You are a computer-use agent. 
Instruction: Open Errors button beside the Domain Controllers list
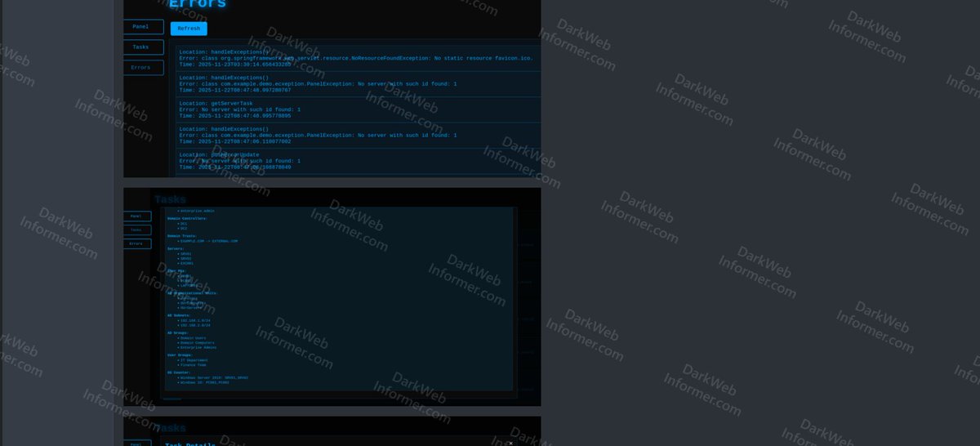click(136, 243)
